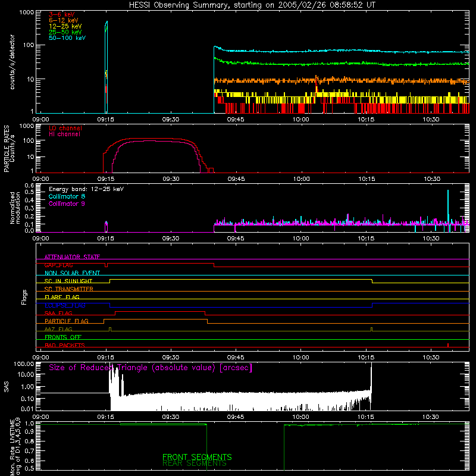Click the '0.6' tick on modulation axis

click(29, 185)
